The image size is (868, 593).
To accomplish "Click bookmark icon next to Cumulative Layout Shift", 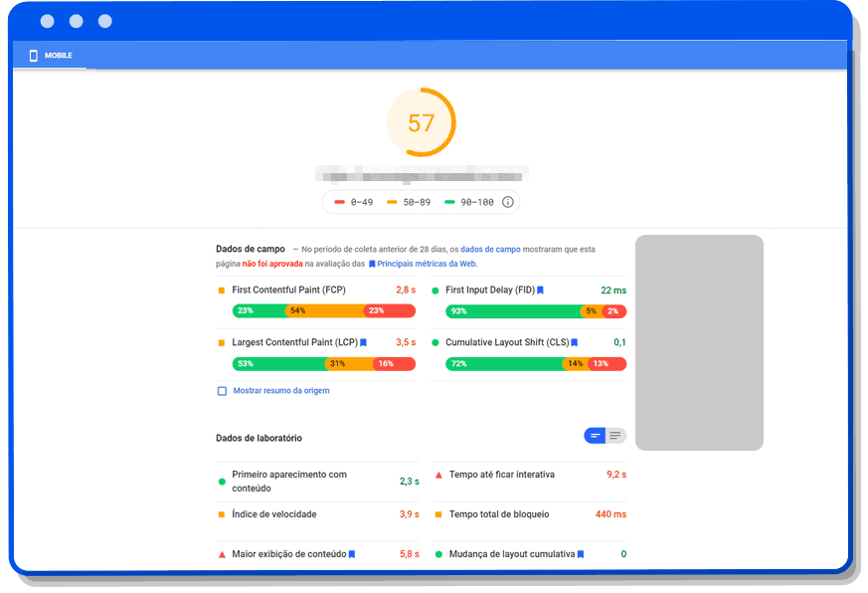I will (575, 343).
